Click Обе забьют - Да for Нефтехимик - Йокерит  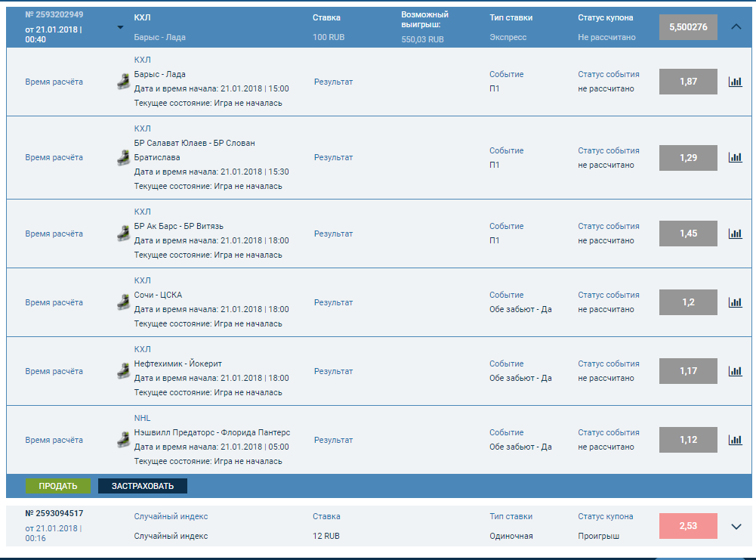point(520,378)
